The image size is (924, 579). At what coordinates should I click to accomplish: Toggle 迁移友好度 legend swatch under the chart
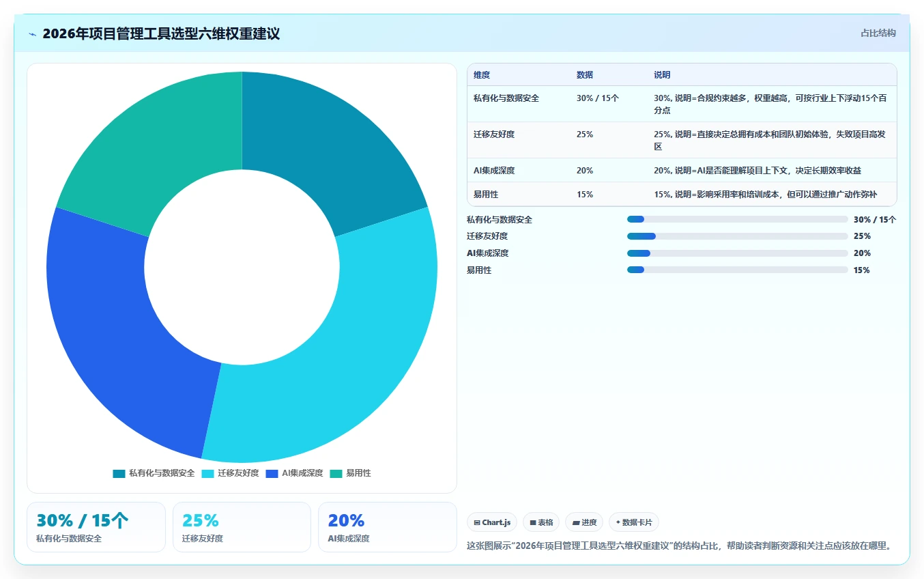(208, 473)
